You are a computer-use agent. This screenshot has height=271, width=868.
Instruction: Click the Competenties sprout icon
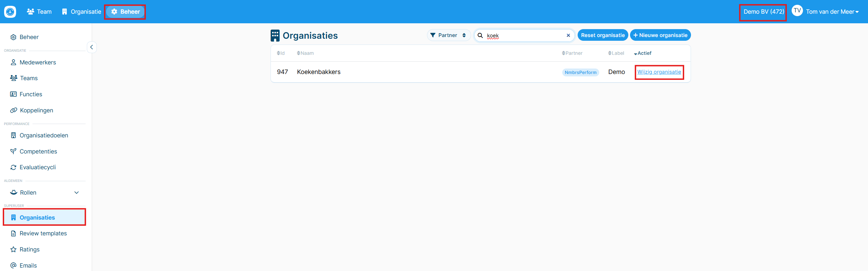[x=13, y=151]
